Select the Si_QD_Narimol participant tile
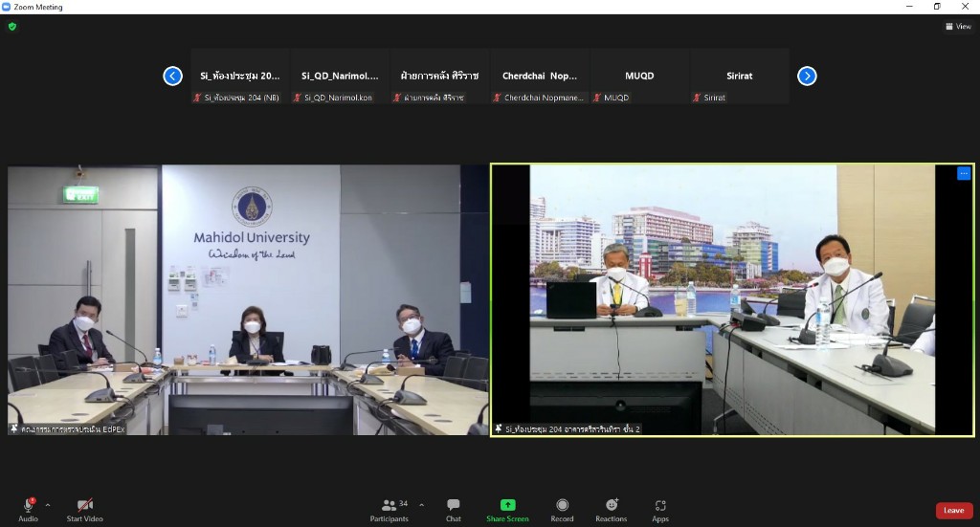Image resolution: width=980 pixels, height=527 pixels. [x=340, y=77]
